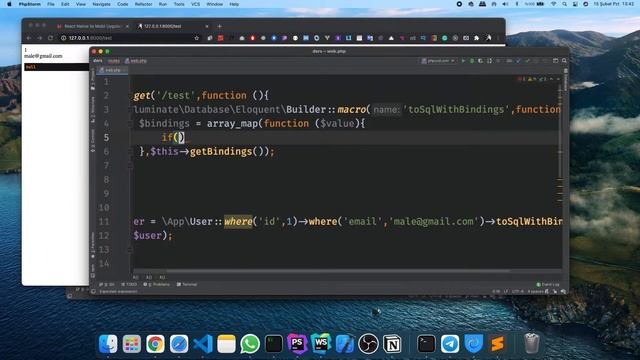Click 'getBindings' on line 6
The image size is (640, 360).
[x=221, y=151]
